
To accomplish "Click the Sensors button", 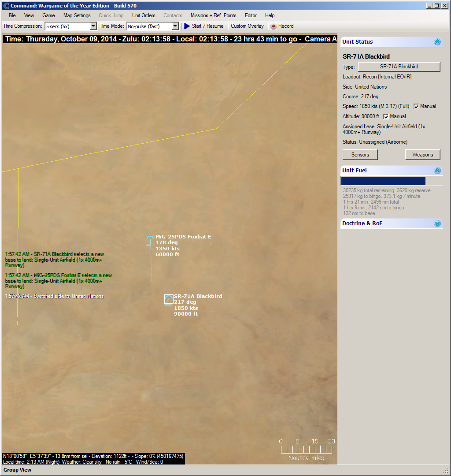I will tap(360, 155).
